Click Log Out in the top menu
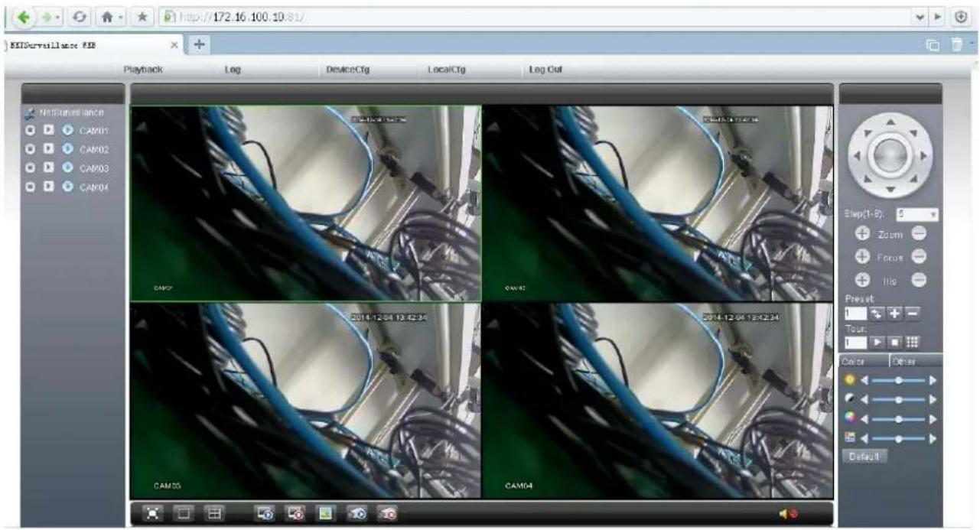 tap(546, 70)
